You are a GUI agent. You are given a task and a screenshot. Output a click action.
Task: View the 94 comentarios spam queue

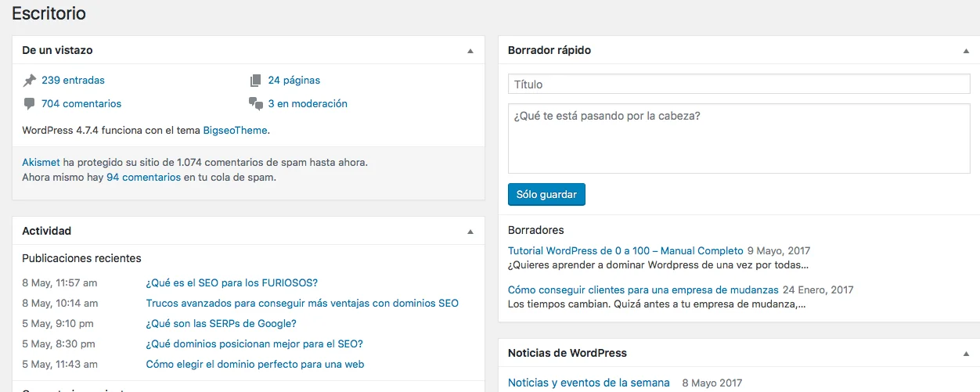(x=143, y=177)
